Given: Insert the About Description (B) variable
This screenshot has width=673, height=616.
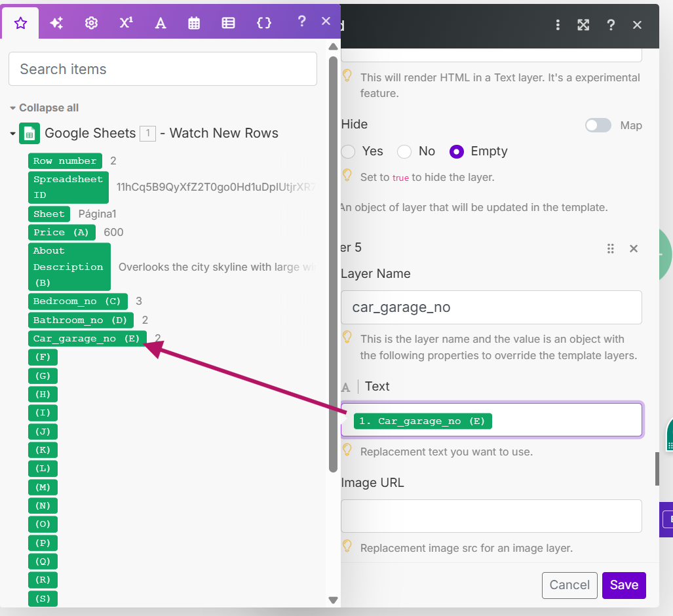Looking at the screenshot, I should pyautogui.click(x=69, y=267).
